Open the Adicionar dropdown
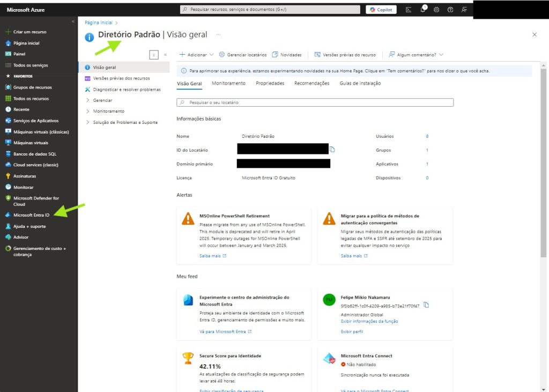This screenshot has width=549, height=392. tap(196, 55)
